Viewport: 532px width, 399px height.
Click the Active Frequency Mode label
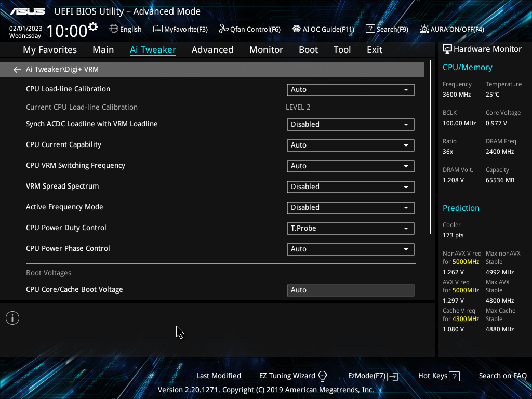(64, 207)
